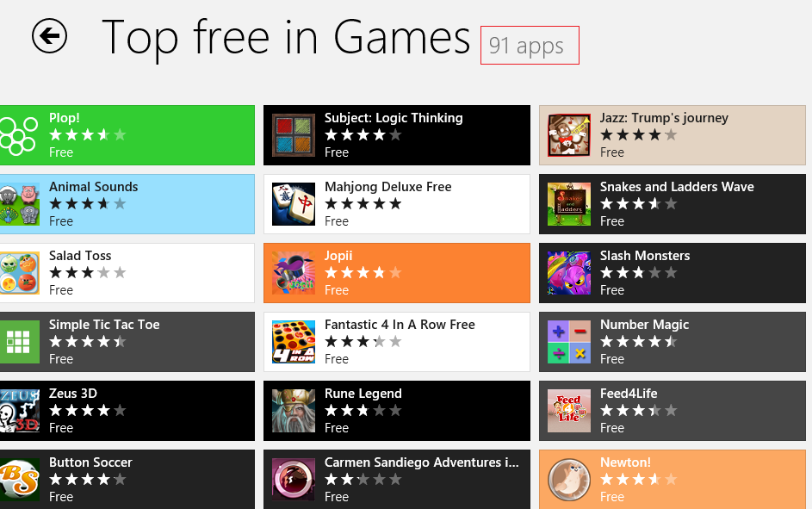Select the Salad Toss title
The image size is (812, 509).
(x=80, y=256)
